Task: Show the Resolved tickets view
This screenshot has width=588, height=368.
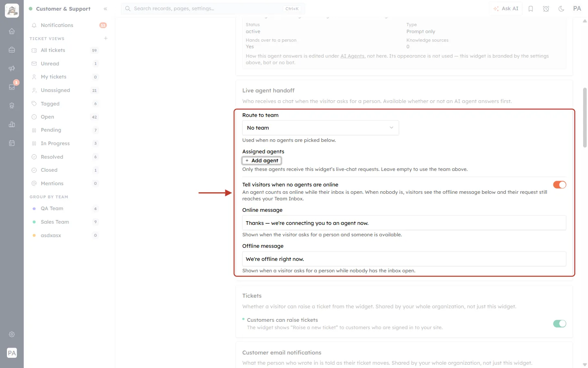Action: click(x=65, y=157)
